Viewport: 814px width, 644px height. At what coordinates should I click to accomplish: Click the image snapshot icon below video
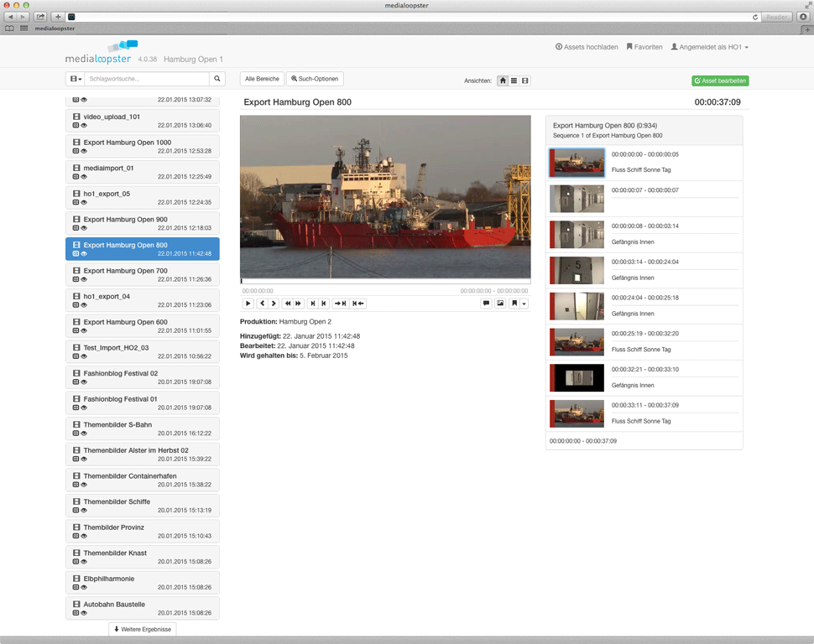click(x=500, y=304)
